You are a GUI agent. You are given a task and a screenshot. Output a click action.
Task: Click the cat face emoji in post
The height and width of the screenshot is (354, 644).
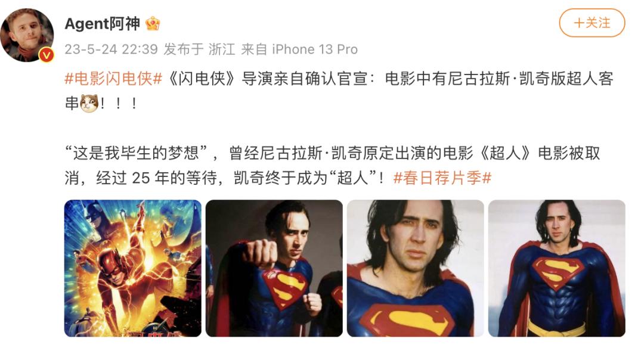(x=89, y=103)
